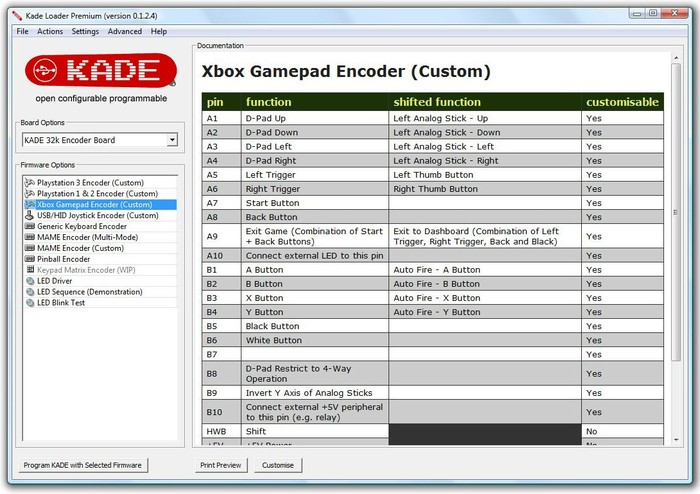Click the Pinball Encoder icon
The width and height of the screenshot is (700, 494).
click(x=30, y=259)
